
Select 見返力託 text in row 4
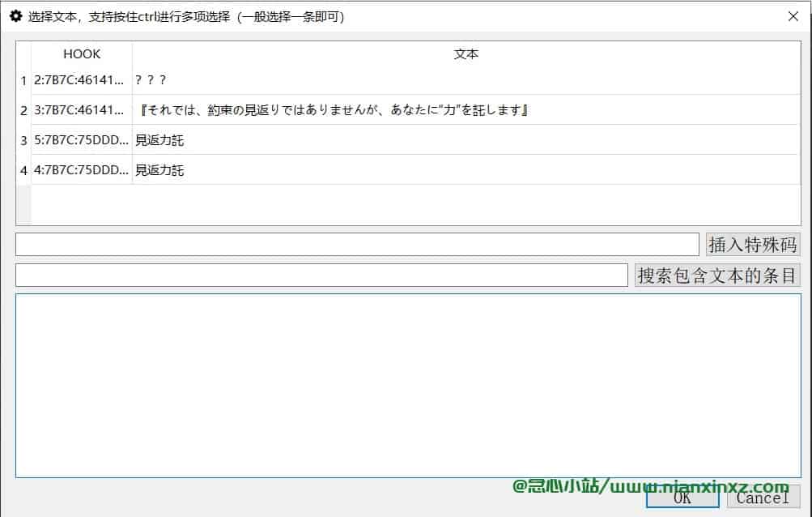click(x=466, y=170)
